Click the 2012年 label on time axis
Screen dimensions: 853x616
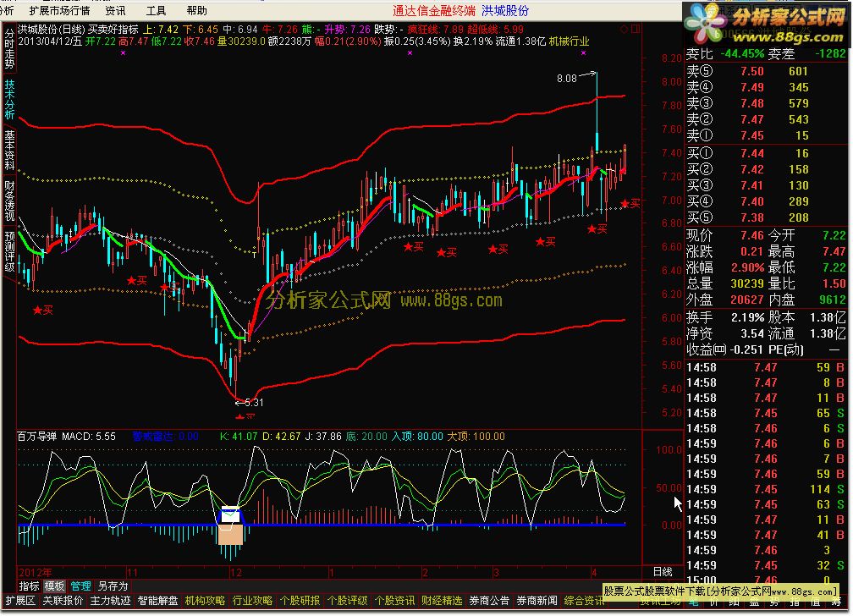coord(35,572)
